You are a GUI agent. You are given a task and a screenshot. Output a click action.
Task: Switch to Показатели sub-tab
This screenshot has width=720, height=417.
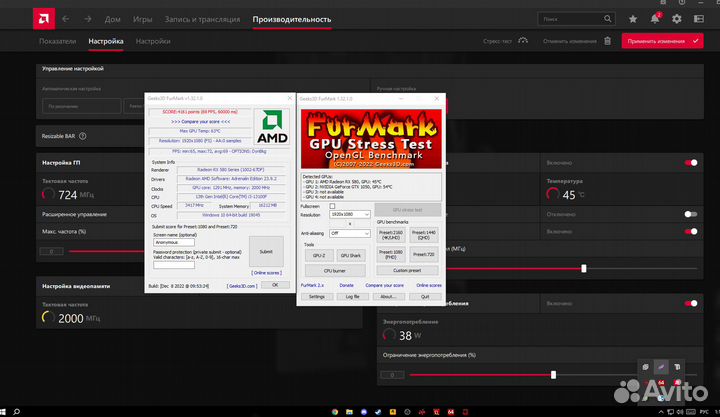click(x=57, y=41)
